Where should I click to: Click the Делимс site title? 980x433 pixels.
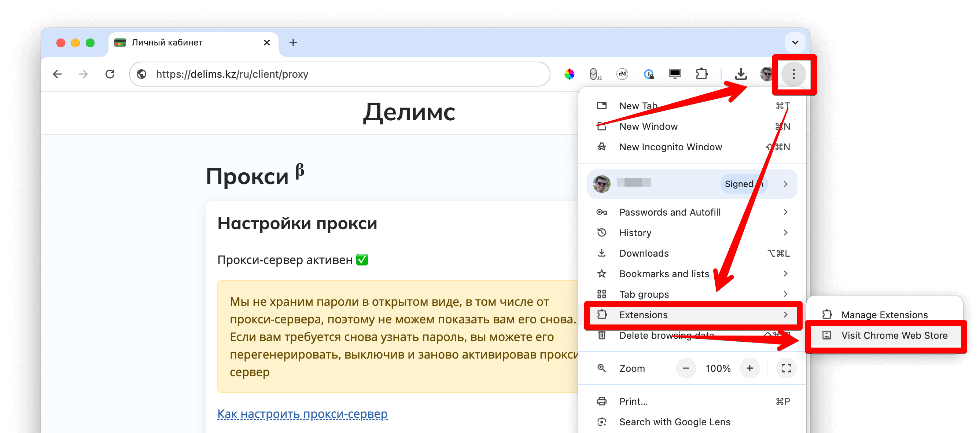click(409, 112)
